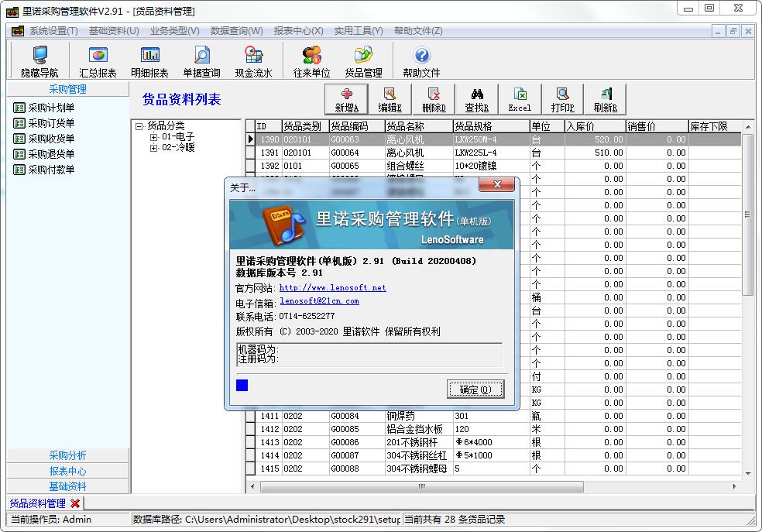
Task: Collapse the 货品分类 root tree node
Action: 139,126
